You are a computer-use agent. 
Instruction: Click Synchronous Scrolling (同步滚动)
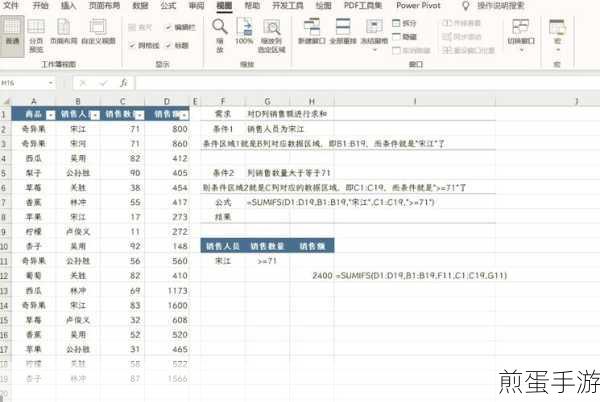pyautogui.click(x=461, y=37)
